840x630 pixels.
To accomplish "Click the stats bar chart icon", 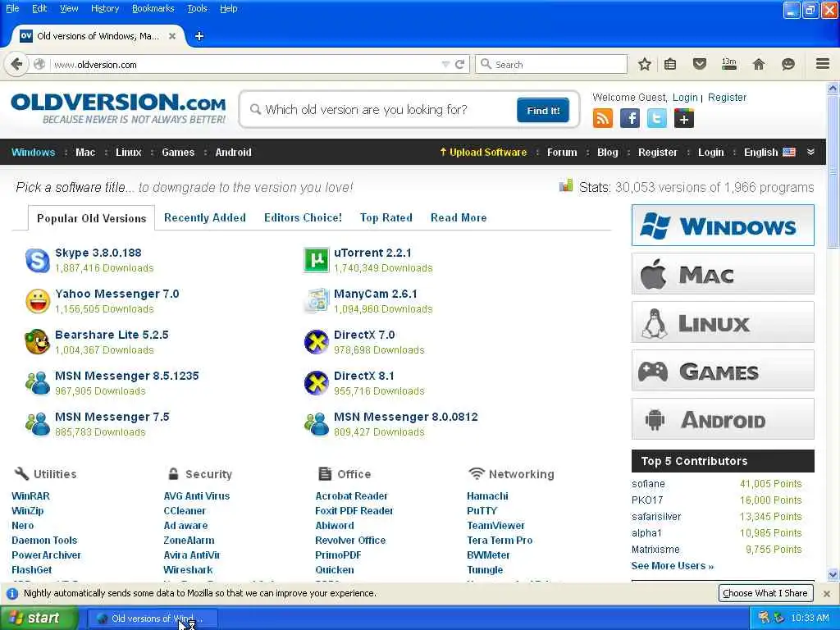I will click(566, 186).
